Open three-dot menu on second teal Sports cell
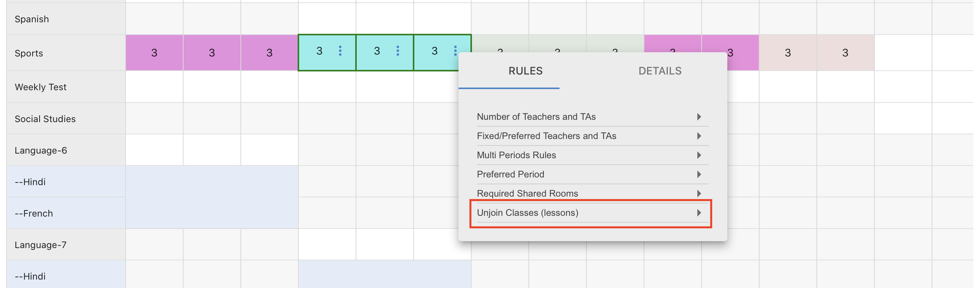 [398, 51]
